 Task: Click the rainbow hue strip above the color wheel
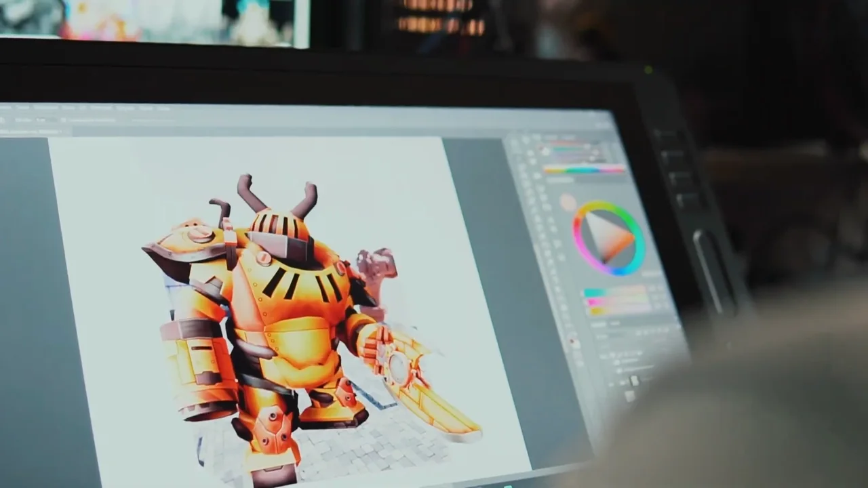pos(585,169)
